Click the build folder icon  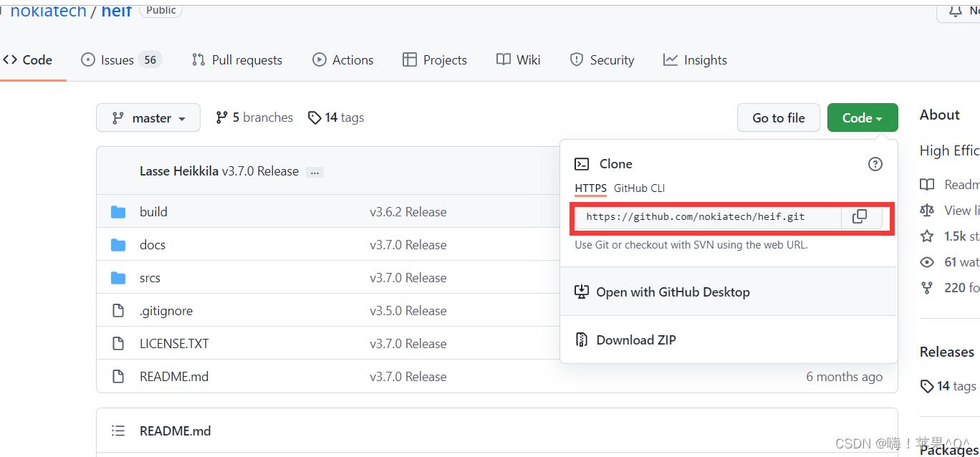pyautogui.click(x=118, y=212)
